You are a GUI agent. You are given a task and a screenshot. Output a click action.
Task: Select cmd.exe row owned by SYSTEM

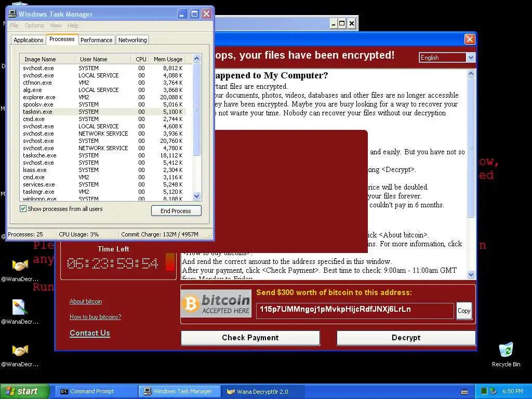click(103, 119)
